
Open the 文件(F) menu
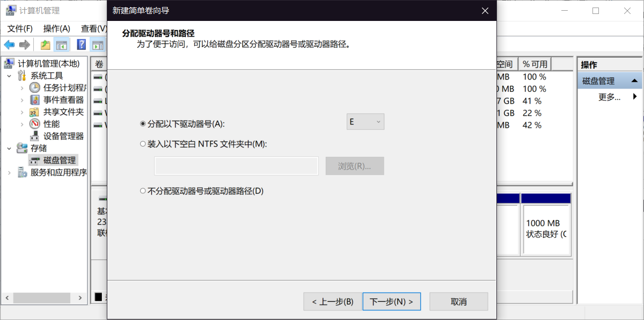[20, 28]
